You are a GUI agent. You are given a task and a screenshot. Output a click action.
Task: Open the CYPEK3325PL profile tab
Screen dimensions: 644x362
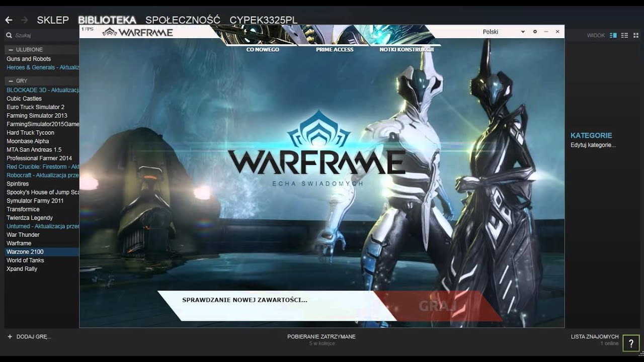click(x=263, y=20)
